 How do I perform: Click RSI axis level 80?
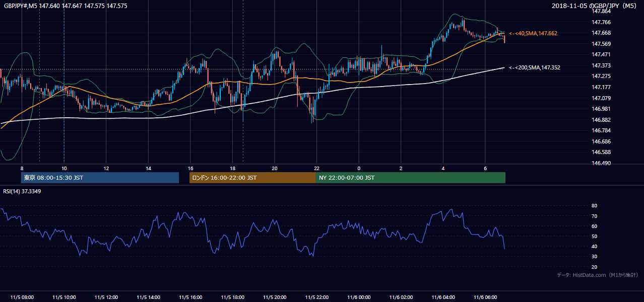click(595, 206)
